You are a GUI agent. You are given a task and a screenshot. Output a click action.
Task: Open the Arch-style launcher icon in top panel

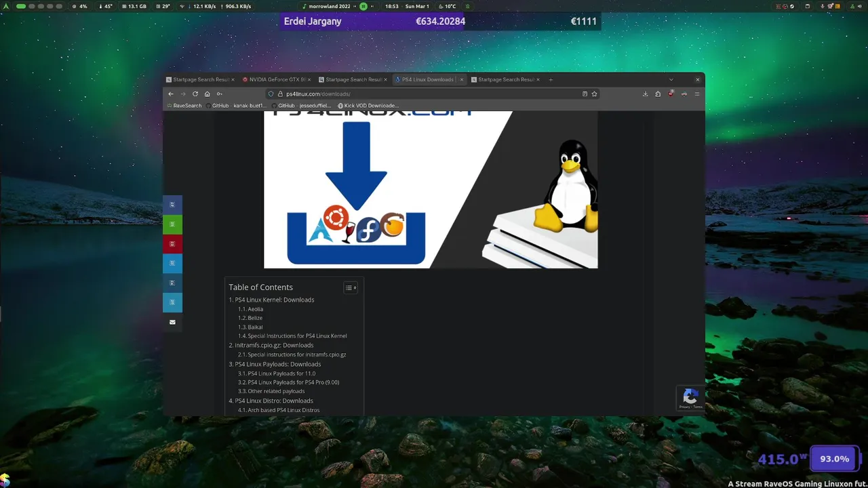[7, 6]
